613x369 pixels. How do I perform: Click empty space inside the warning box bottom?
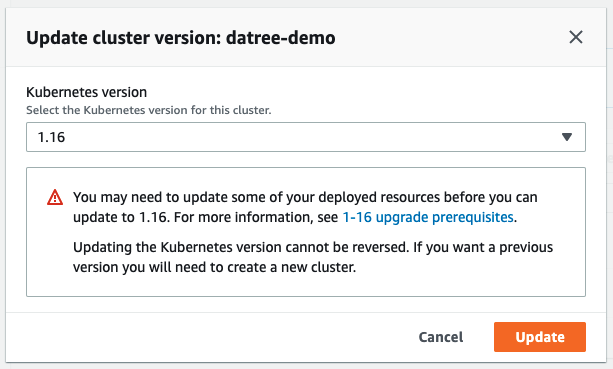click(x=306, y=286)
